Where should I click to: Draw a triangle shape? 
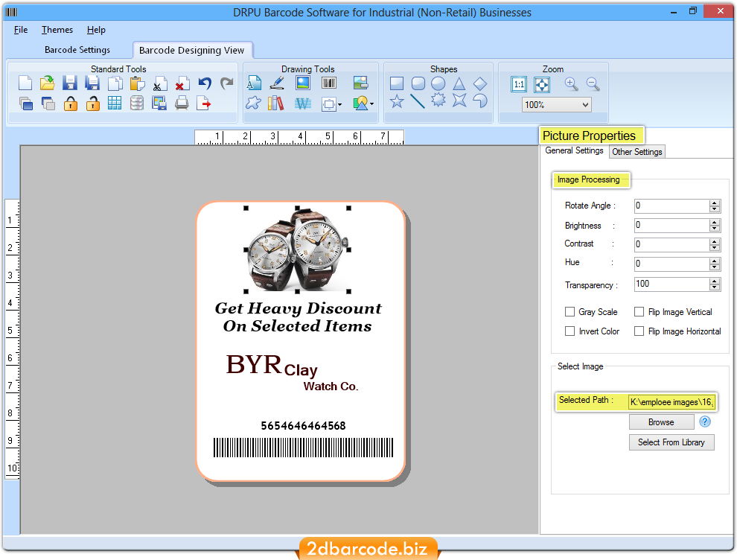[459, 83]
